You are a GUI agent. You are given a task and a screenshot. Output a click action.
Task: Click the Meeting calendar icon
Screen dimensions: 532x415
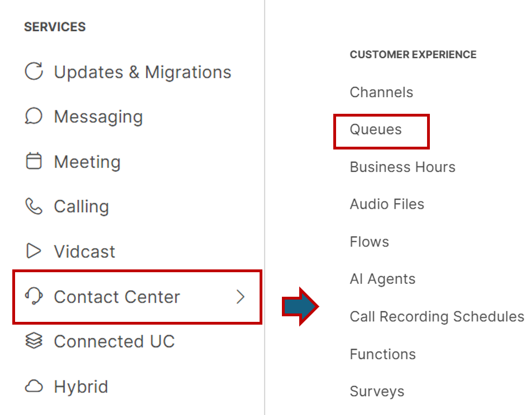(x=34, y=162)
